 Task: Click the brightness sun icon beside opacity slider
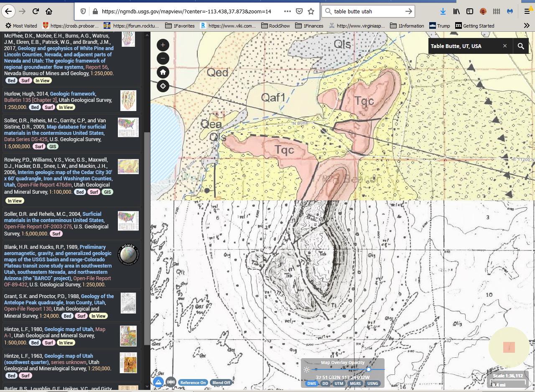(x=307, y=370)
